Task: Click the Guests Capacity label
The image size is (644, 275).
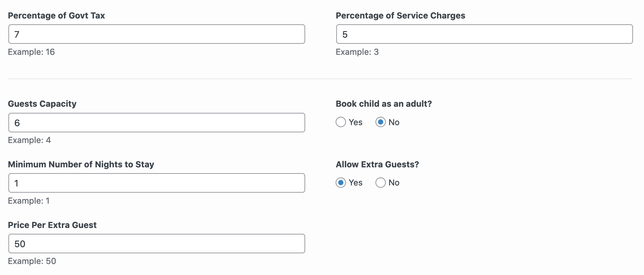Action: (42, 104)
